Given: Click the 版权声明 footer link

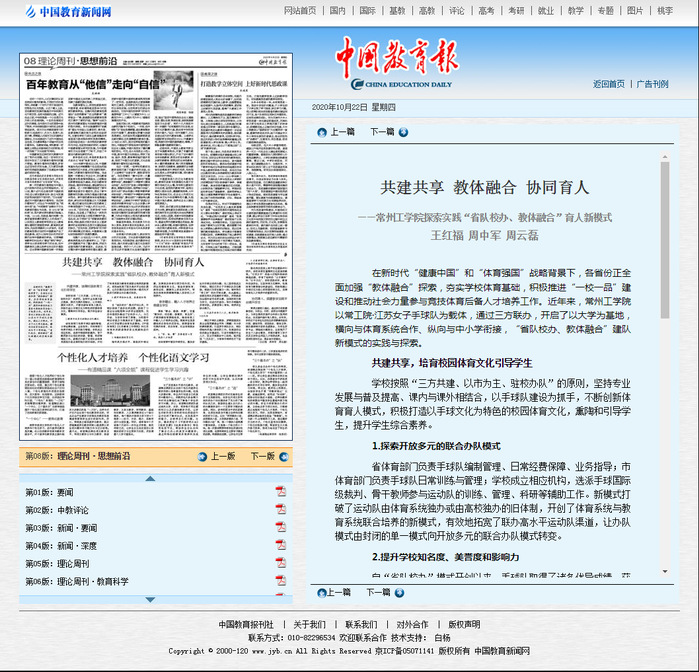Looking at the screenshot, I should [463, 625].
